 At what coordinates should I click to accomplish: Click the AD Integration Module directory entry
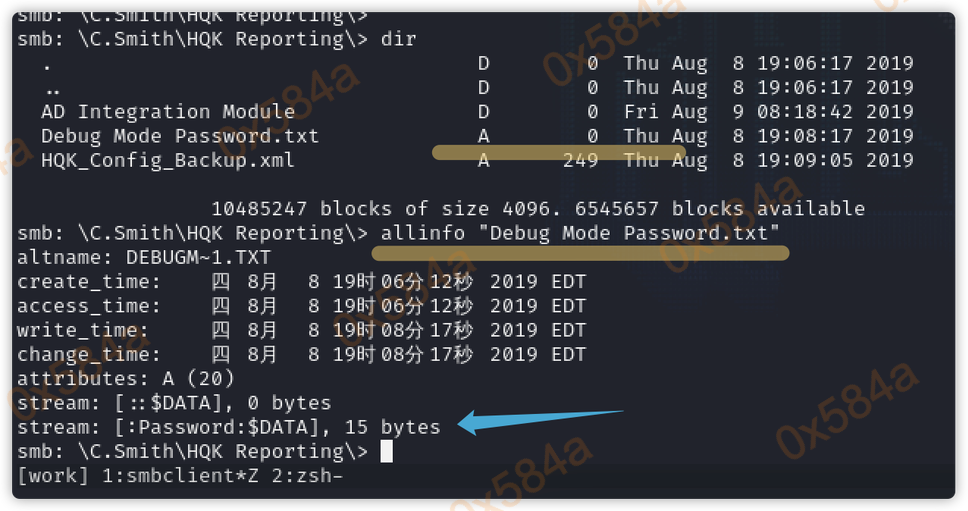[x=168, y=112]
